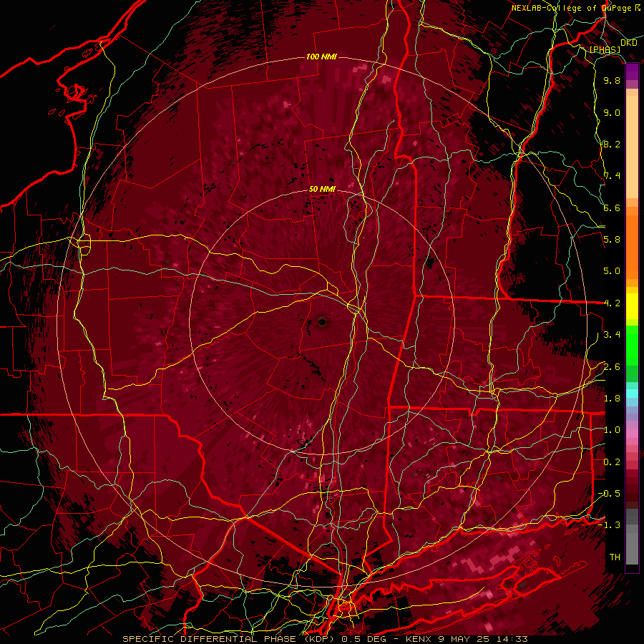Viewport: 644px width, 644px height.
Task: Click the 9.8 value on color scale
Action: (x=612, y=80)
